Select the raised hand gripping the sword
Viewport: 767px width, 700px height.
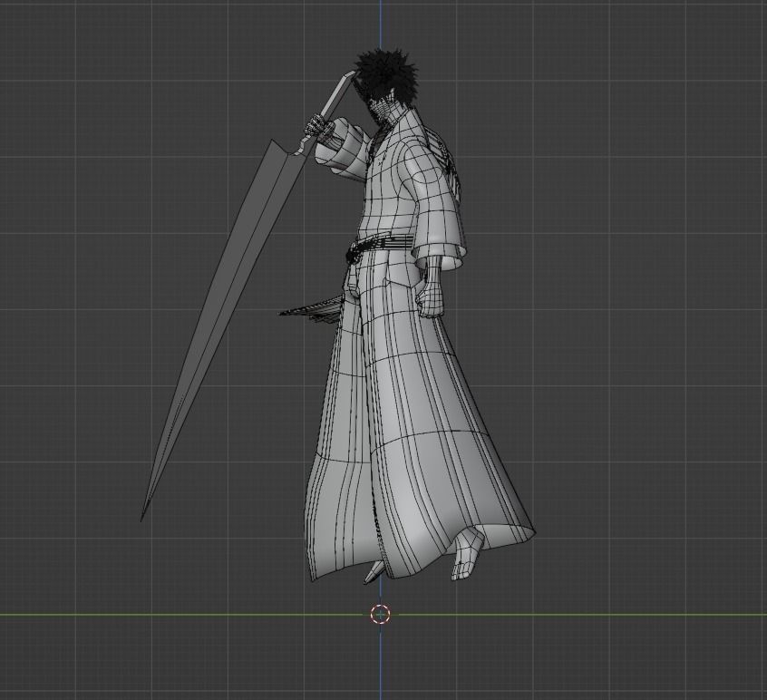[x=318, y=127]
